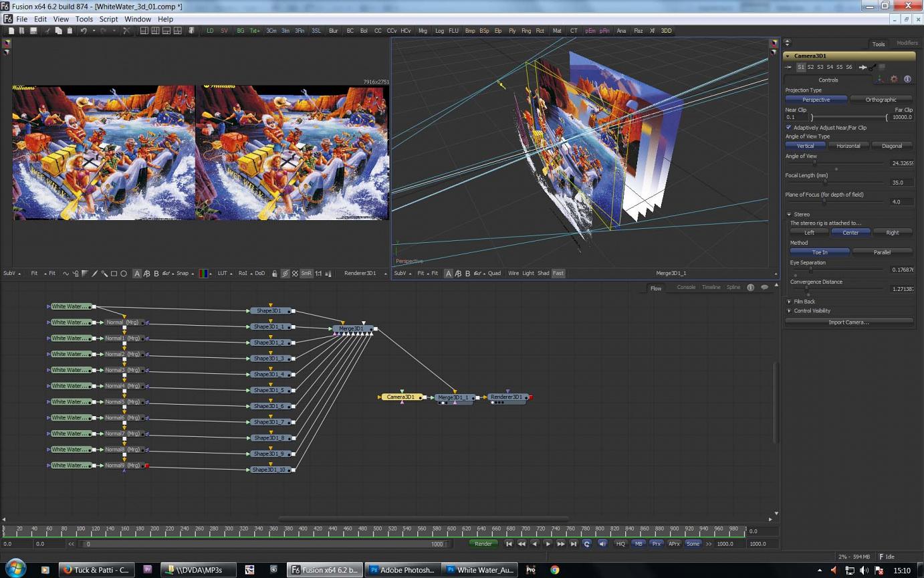Click the play forward button

tap(548, 544)
